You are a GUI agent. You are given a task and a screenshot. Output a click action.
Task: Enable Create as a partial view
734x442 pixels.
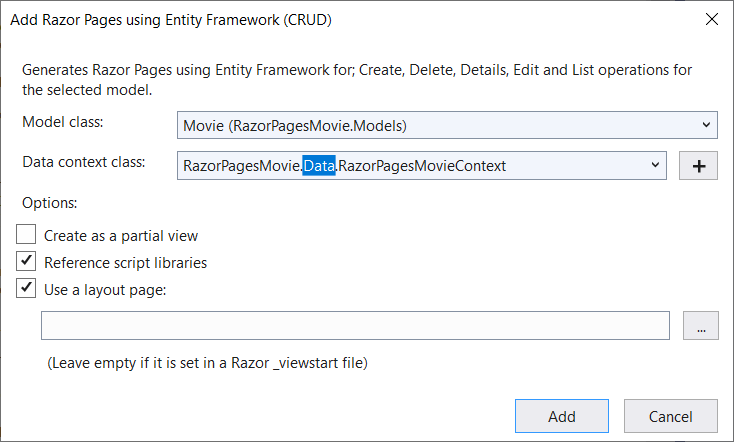coord(28,236)
